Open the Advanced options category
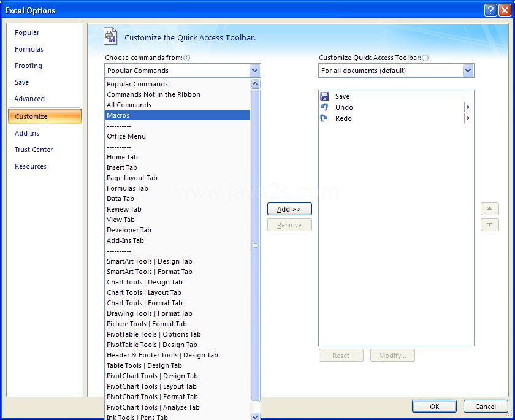 (x=29, y=99)
